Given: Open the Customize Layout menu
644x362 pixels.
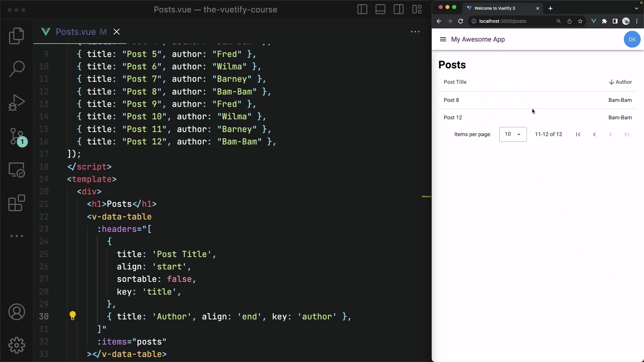Looking at the screenshot, I should coord(417,9).
